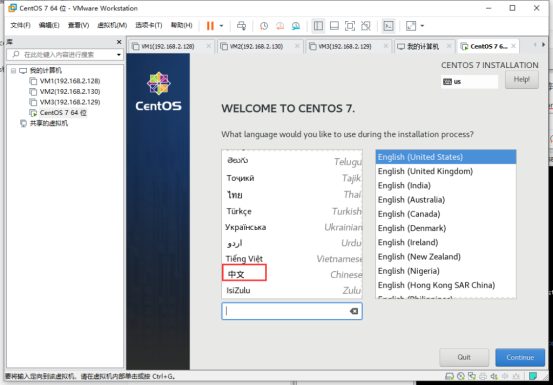Click the Quit button
The width and height of the screenshot is (553, 385).
click(x=464, y=358)
